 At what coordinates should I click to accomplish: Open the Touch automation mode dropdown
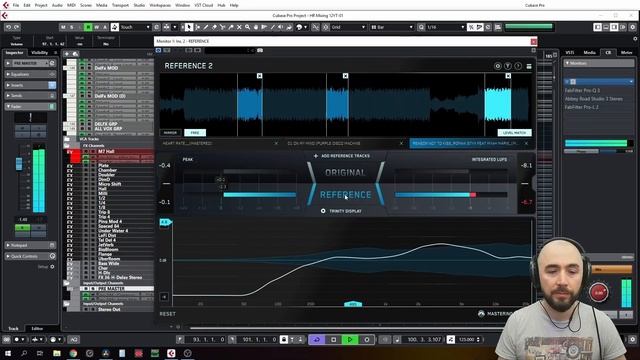(135, 27)
